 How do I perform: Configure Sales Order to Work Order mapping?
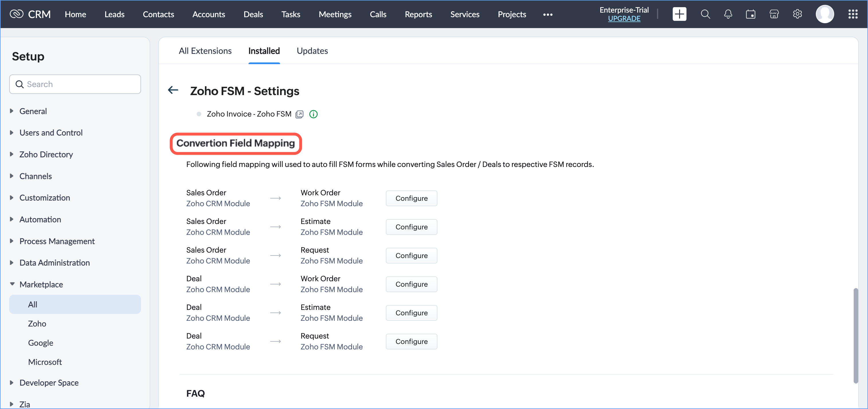pos(411,198)
